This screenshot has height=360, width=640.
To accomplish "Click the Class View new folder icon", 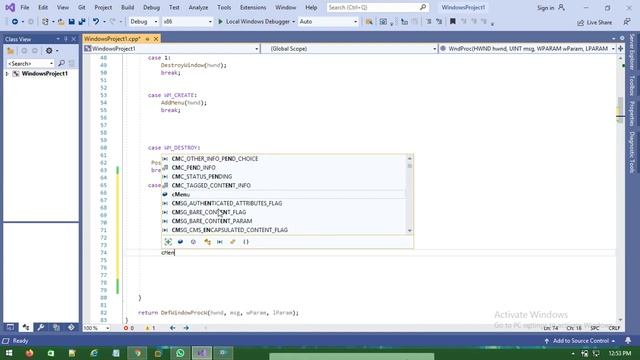I will point(11,51).
